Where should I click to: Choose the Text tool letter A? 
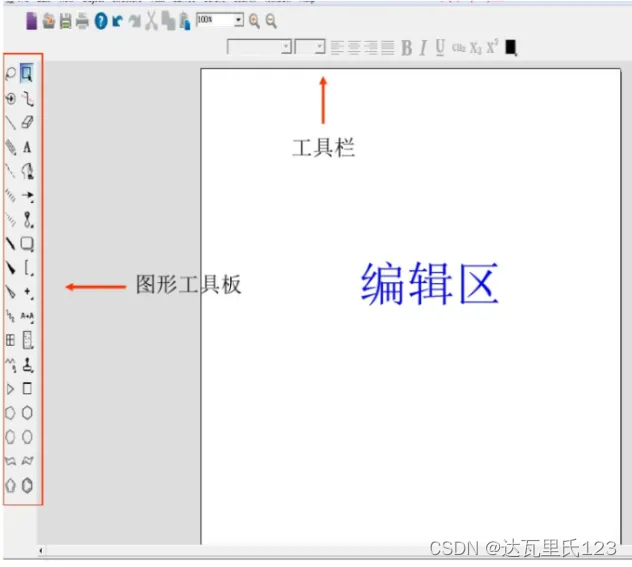tap(27, 147)
